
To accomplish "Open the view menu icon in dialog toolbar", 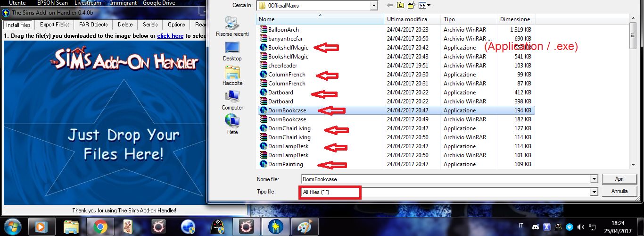I will (x=422, y=6).
